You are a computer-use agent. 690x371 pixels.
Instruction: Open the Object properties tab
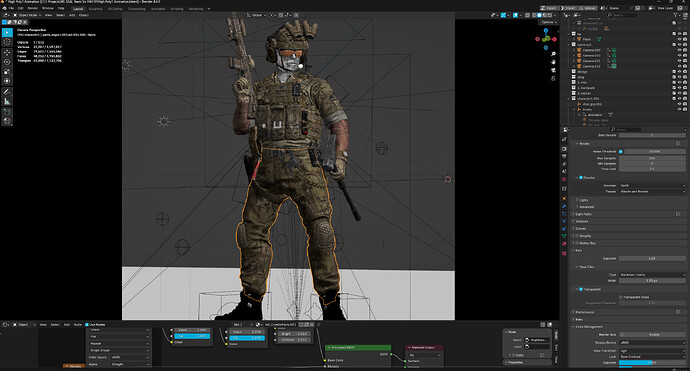coord(564,198)
